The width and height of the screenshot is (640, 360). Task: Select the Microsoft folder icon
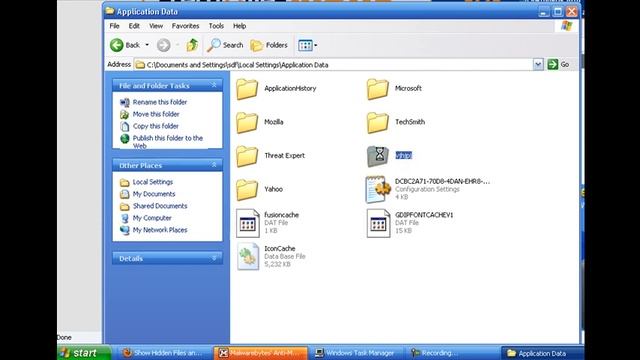click(x=378, y=89)
